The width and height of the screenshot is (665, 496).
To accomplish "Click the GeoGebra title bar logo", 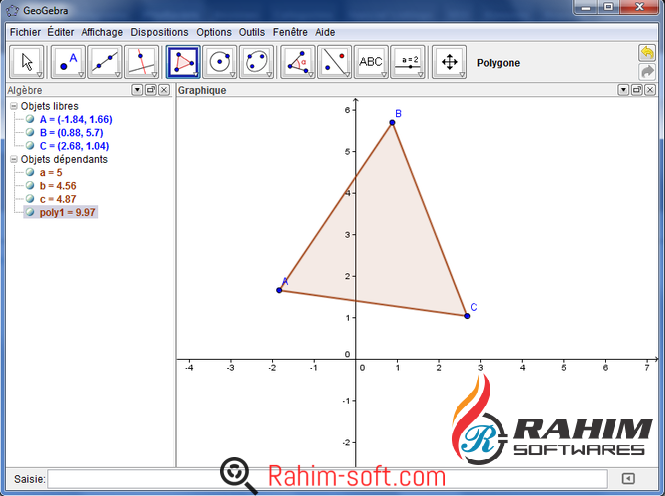I will coord(13,11).
